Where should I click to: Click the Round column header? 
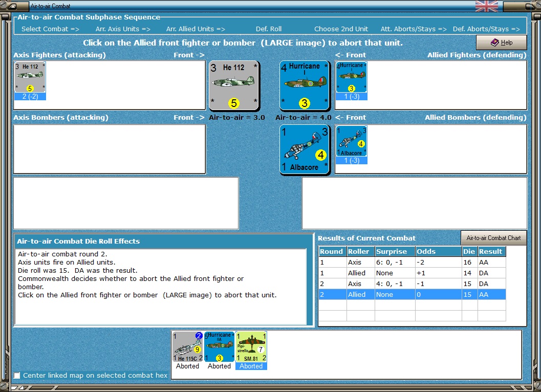(x=333, y=252)
